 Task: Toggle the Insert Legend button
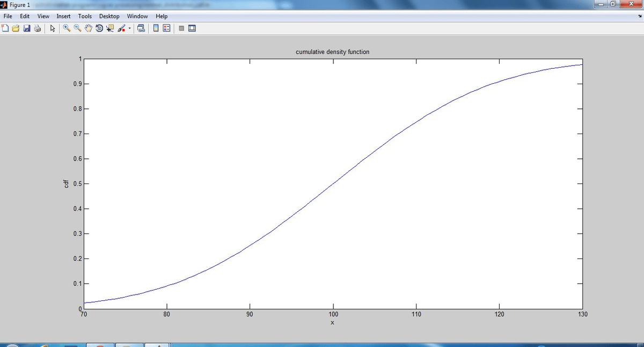coord(165,28)
